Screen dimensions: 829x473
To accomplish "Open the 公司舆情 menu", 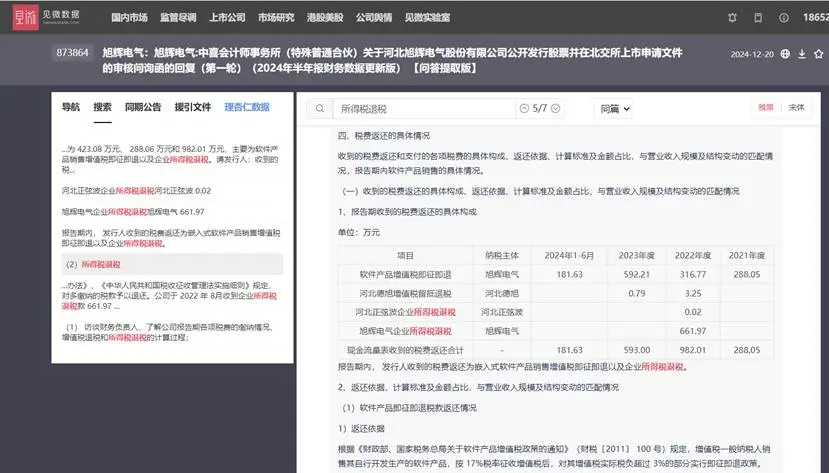I will pos(374,18).
